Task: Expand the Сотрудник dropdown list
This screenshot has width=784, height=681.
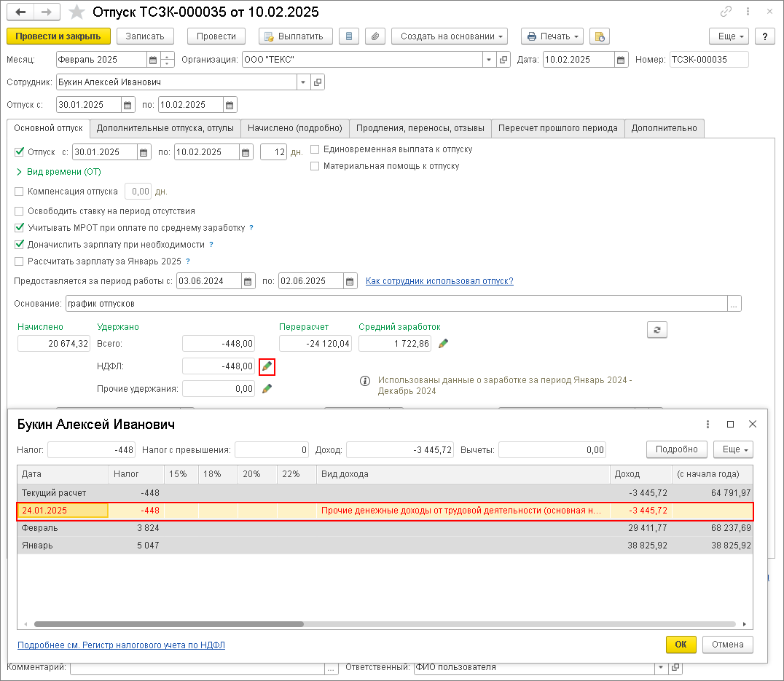Action: pyautogui.click(x=303, y=82)
